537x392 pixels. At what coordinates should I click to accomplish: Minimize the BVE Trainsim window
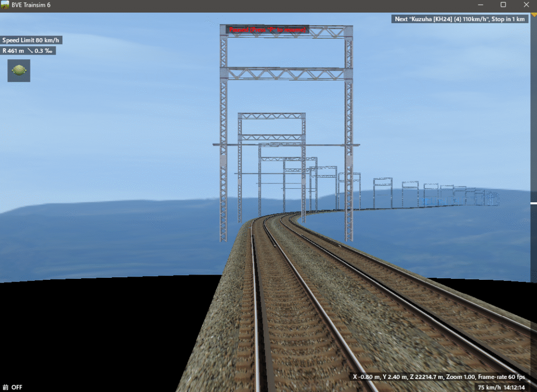point(479,5)
